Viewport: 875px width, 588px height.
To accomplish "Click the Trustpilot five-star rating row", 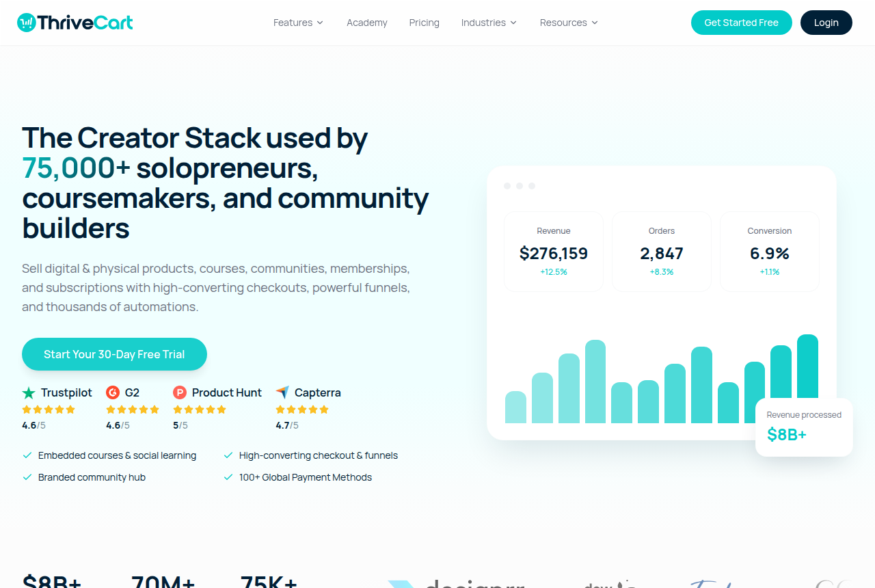I will click(49, 410).
